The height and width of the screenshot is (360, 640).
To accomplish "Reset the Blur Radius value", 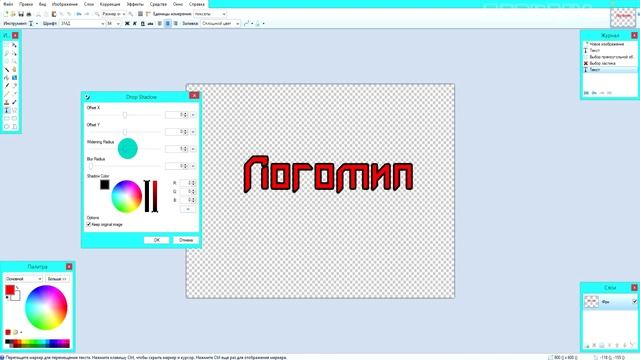I will [193, 166].
